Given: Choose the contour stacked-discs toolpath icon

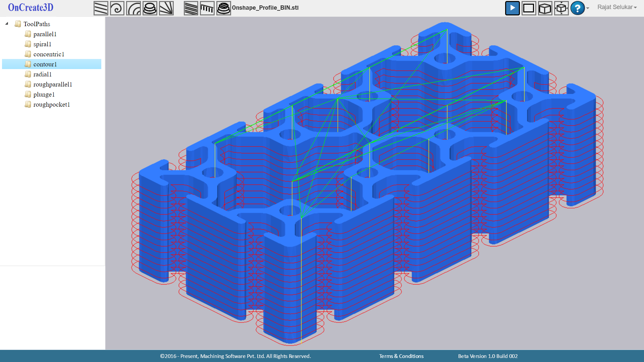Looking at the screenshot, I should coord(150,8).
